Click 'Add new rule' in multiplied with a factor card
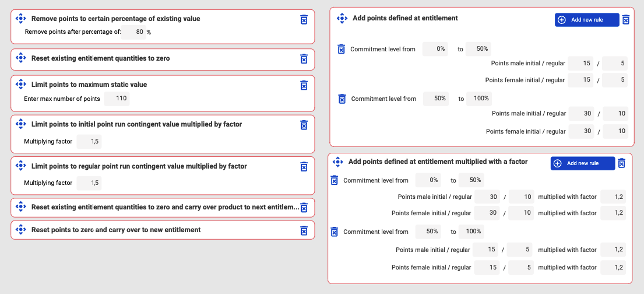This screenshot has height=294, width=644. click(x=582, y=163)
